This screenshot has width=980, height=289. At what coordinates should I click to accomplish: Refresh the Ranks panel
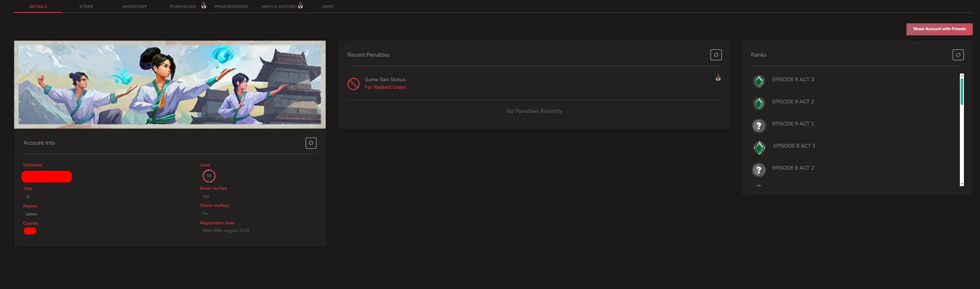click(958, 55)
